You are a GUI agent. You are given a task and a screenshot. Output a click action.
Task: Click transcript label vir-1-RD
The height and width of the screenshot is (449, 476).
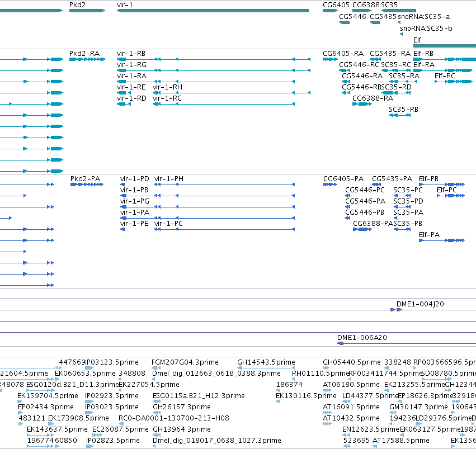click(131, 98)
